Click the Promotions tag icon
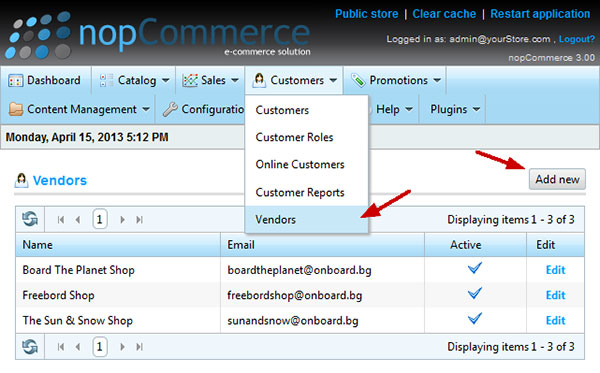600x373 pixels. tap(358, 80)
